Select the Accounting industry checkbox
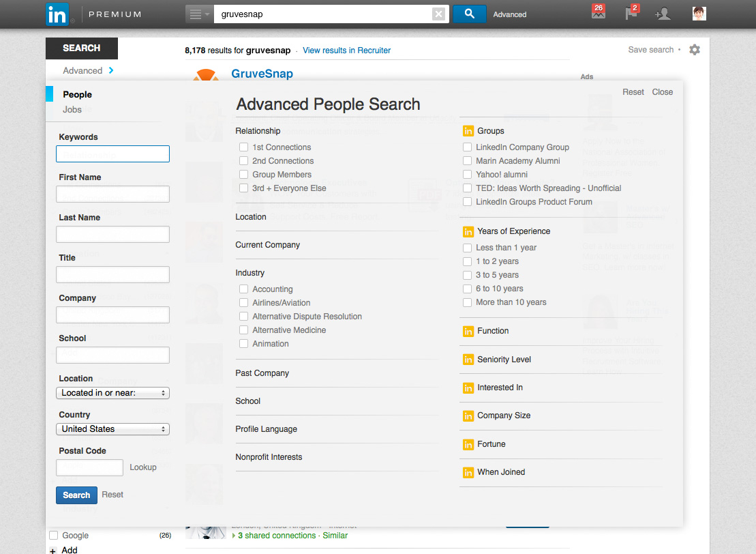The height and width of the screenshot is (554, 756). 243,289
